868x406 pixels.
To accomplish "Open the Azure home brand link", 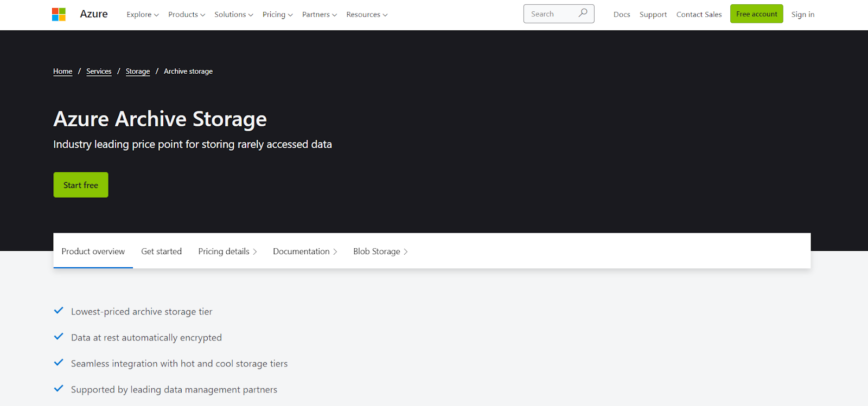I will click(x=94, y=14).
